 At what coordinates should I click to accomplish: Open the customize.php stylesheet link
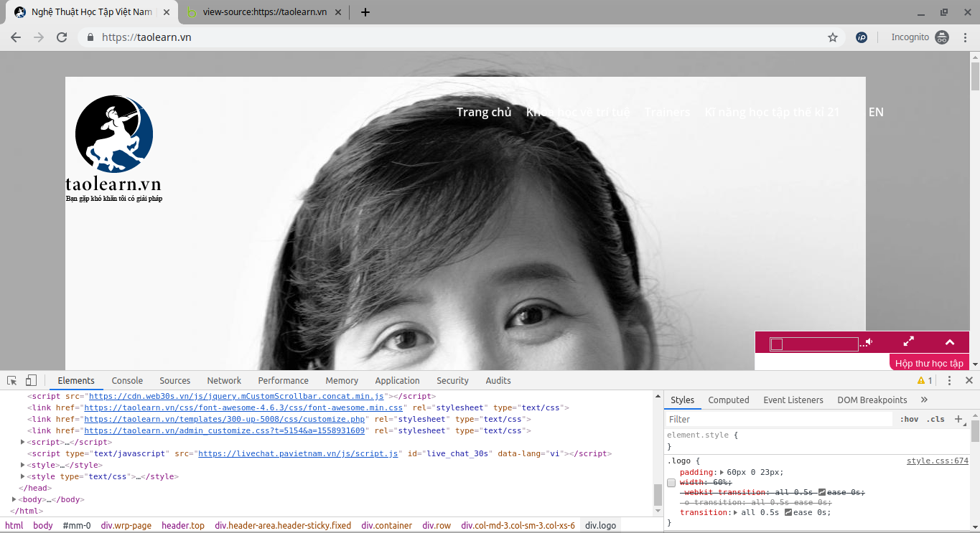(x=226, y=419)
